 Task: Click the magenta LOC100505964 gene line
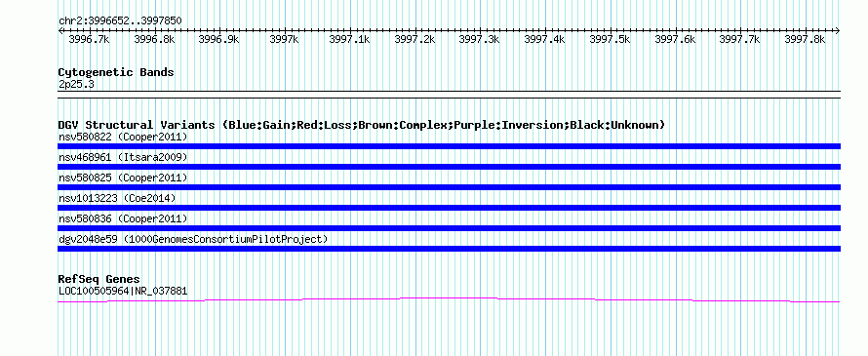click(x=449, y=299)
